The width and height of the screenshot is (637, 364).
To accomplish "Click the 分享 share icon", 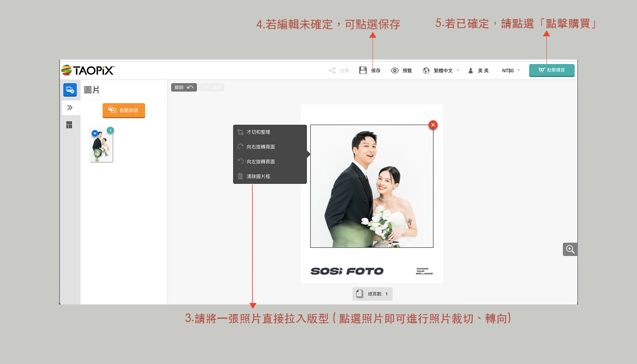I will (332, 70).
